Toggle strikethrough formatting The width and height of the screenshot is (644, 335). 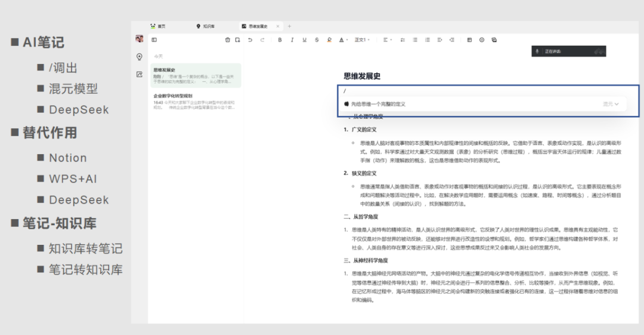click(x=317, y=40)
